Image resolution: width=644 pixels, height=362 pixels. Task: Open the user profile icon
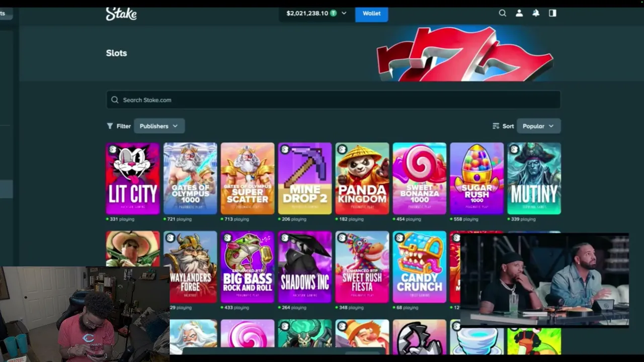click(x=519, y=13)
